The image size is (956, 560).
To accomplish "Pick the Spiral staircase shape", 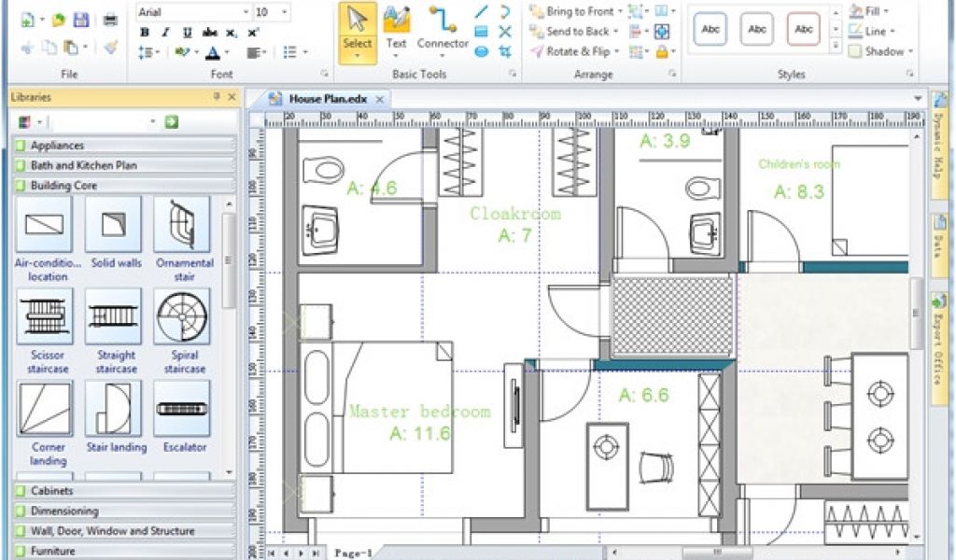I will tap(183, 317).
